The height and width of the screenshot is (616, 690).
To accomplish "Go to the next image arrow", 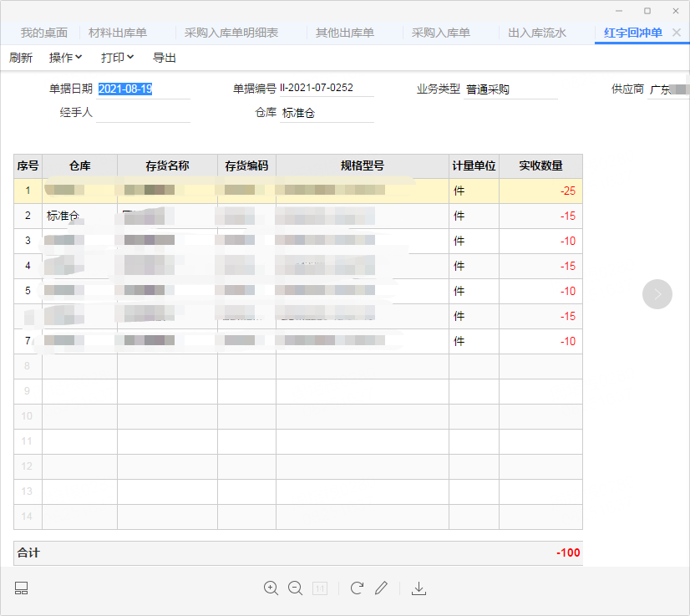I will (657, 294).
